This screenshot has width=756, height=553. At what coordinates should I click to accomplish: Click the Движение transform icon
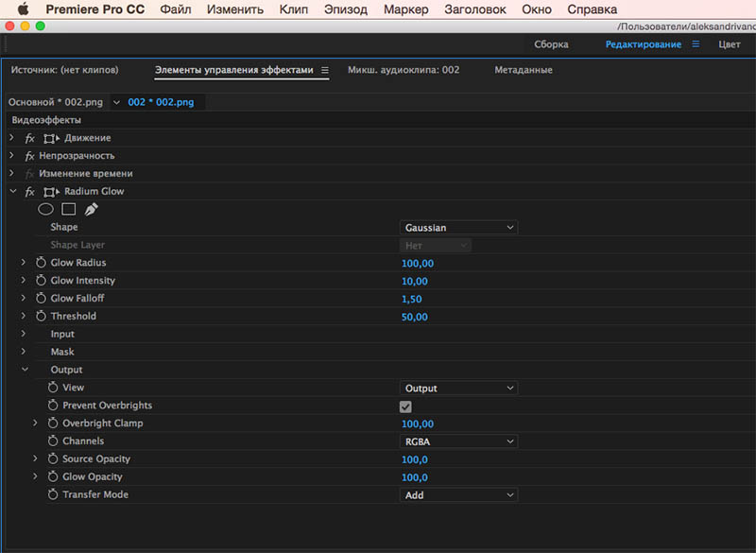[x=51, y=138]
